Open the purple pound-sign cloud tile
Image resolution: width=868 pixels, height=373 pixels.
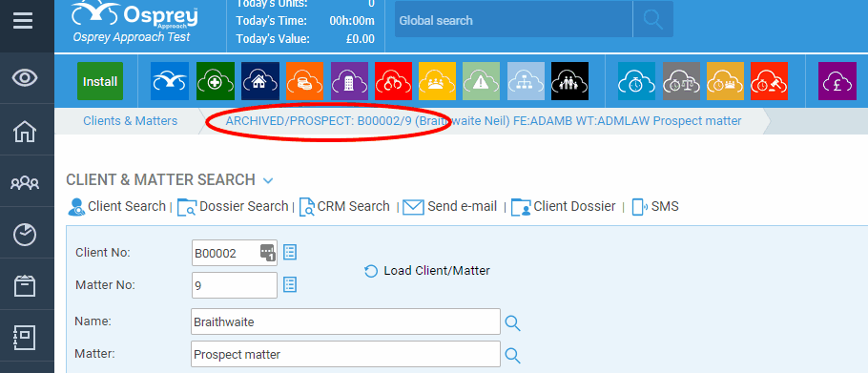click(837, 81)
